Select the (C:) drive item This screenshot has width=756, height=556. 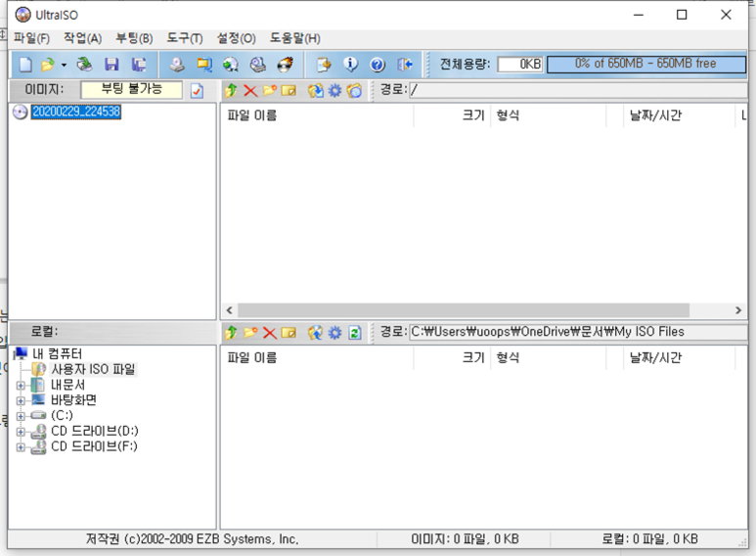(62, 415)
